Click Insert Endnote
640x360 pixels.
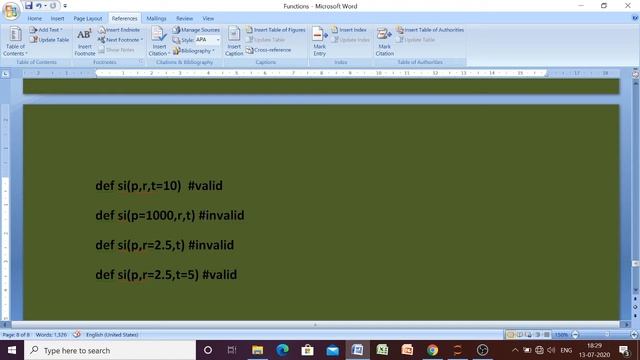(x=119, y=30)
